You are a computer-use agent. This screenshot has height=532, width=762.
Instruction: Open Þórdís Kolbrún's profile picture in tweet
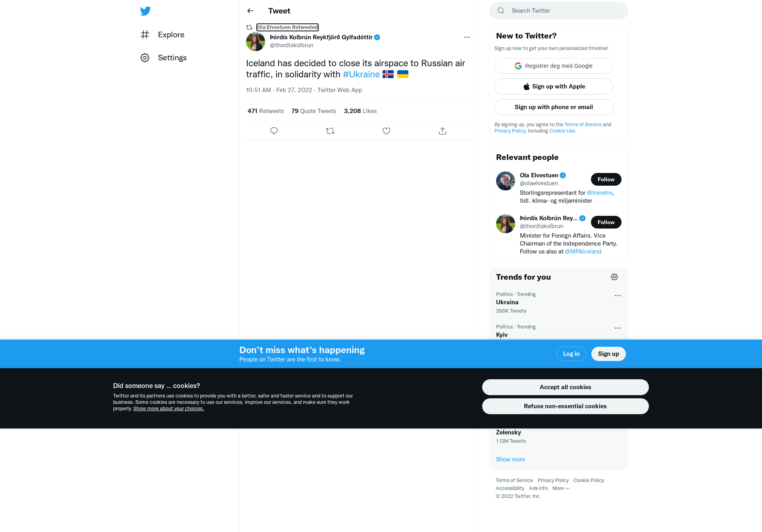coord(256,42)
